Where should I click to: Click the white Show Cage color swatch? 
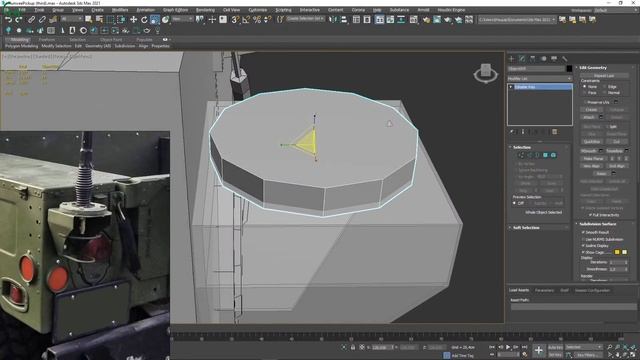(x=624, y=252)
